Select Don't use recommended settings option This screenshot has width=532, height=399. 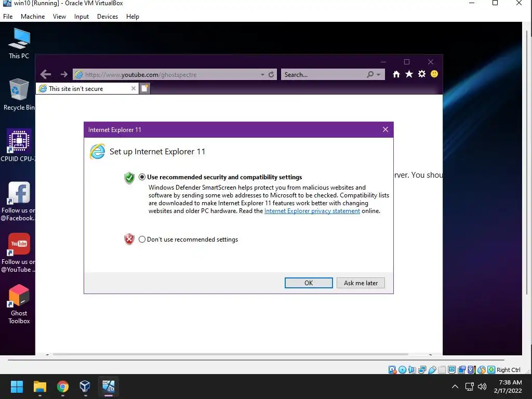tap(142, 240)
